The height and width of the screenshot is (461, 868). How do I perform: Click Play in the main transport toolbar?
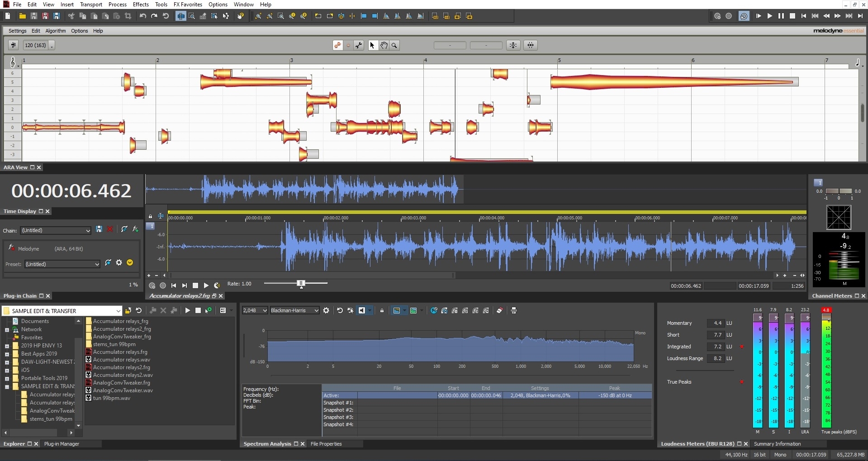[769, 16]
